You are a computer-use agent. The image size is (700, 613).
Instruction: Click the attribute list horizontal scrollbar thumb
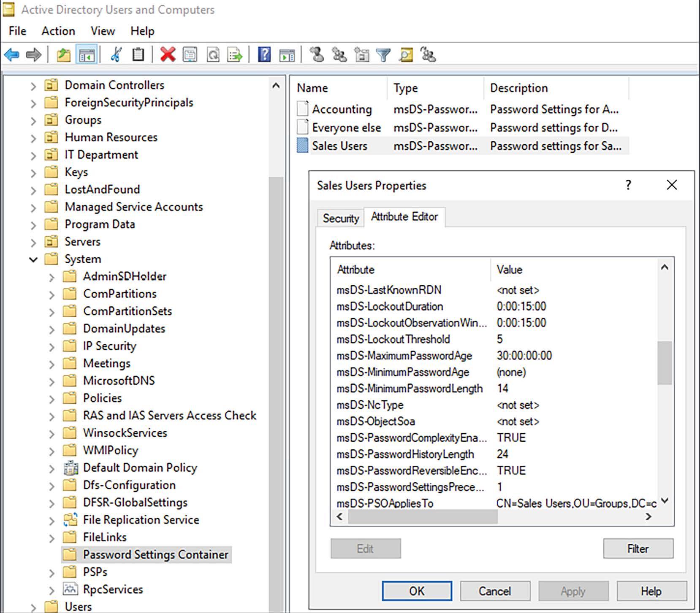(423, 516)
